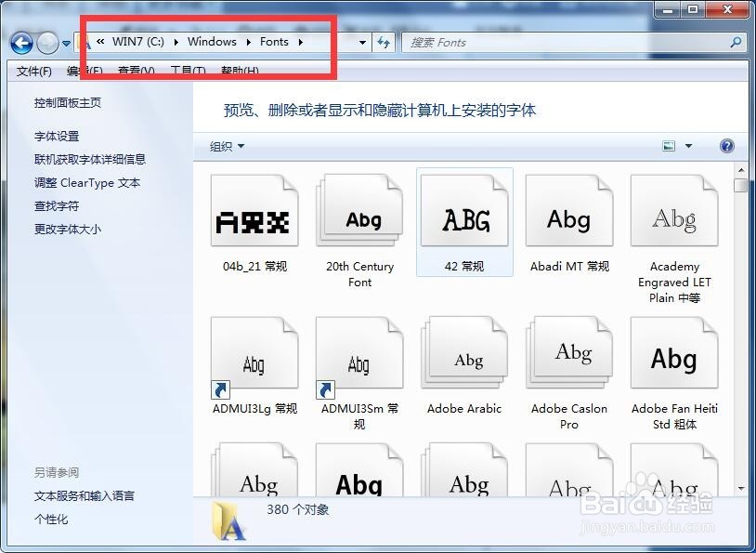This screenshot has height=553, width=756.
Task: Open 更改字体大小 link
Action: pyautogui.click(x=68, y=230)
